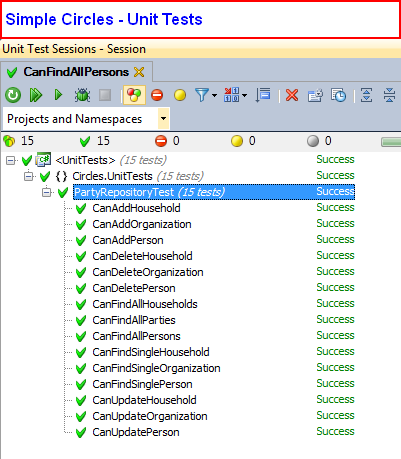401x459 pixels.
Task: Close the CanFindAllPersons tab with yellow X
Action: (x=139, y=72)
